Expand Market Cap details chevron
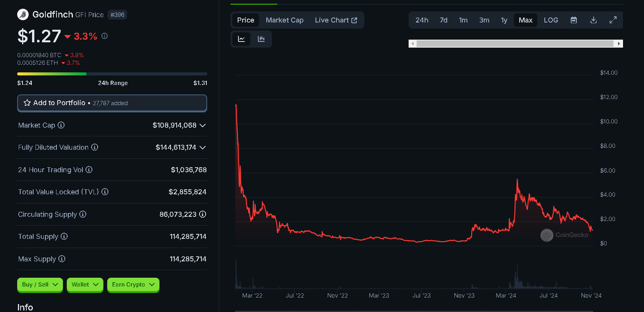The height and width of the screenshot is (312, 644). 203,125
